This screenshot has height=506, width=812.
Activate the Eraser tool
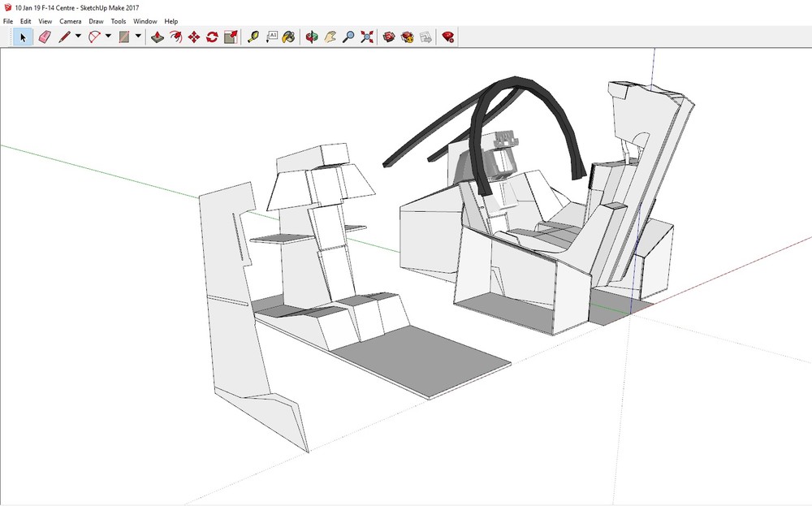[x=44, y=36]
